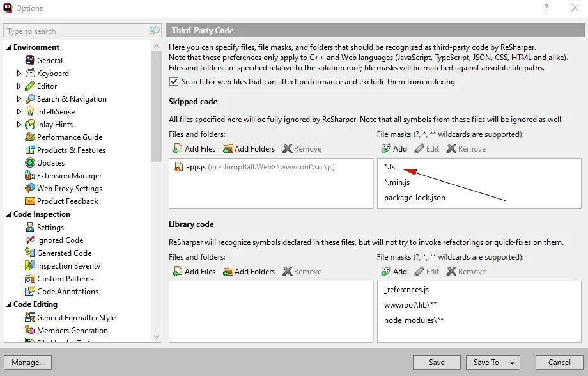Image resolution: width=588 pixels, height=376 pixels.
Task: Click the Extension Manager icon
Action: [x=30, y=175]
